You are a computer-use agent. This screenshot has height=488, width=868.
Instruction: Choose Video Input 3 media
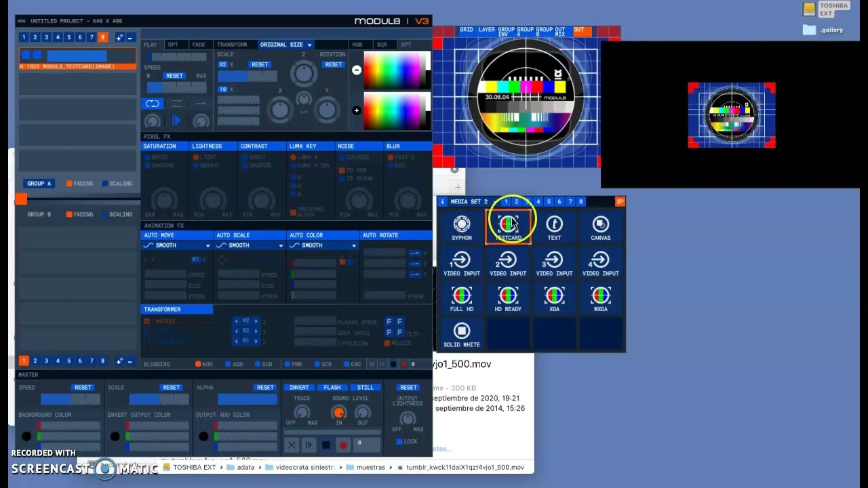554,264
